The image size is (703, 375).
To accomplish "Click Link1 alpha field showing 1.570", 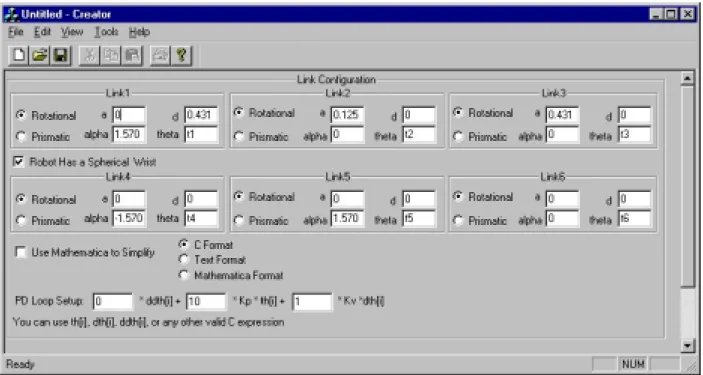I will tap(129, 134).
